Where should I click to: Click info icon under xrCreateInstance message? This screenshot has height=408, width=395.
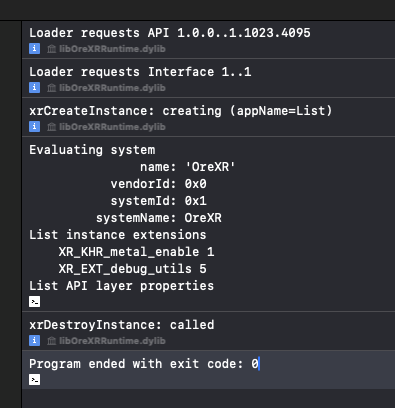coord(34,127)
